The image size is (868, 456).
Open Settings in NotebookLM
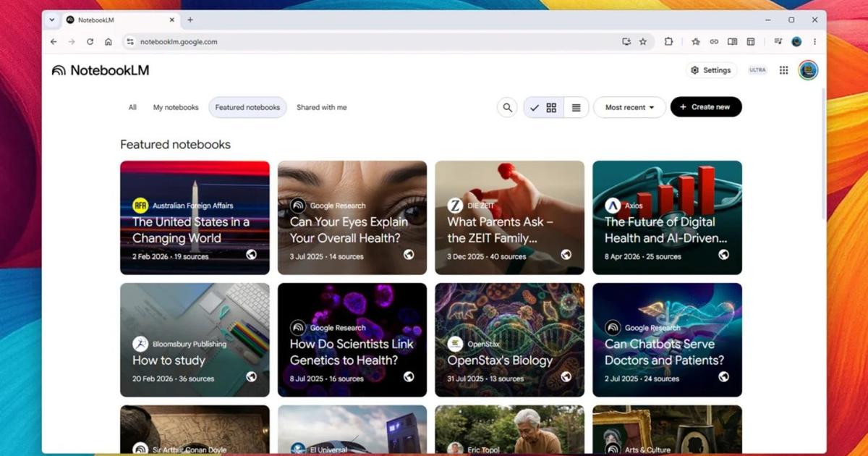[710, 70]
